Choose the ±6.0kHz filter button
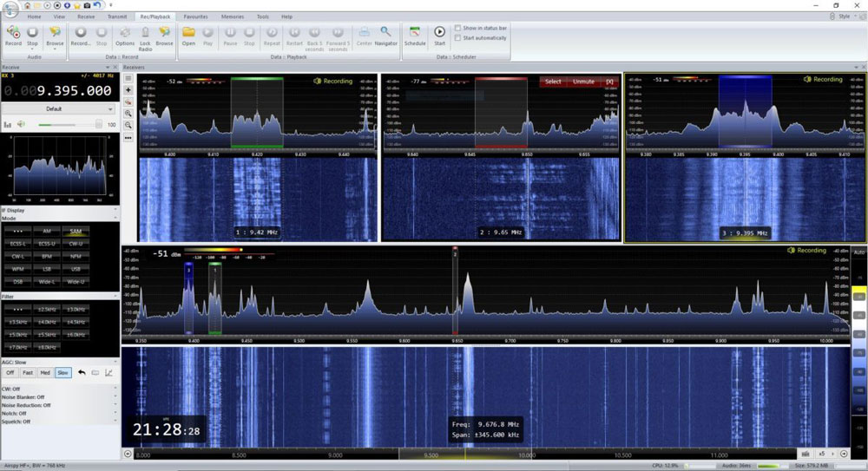The image size is (868, 471). click(76, 335)
